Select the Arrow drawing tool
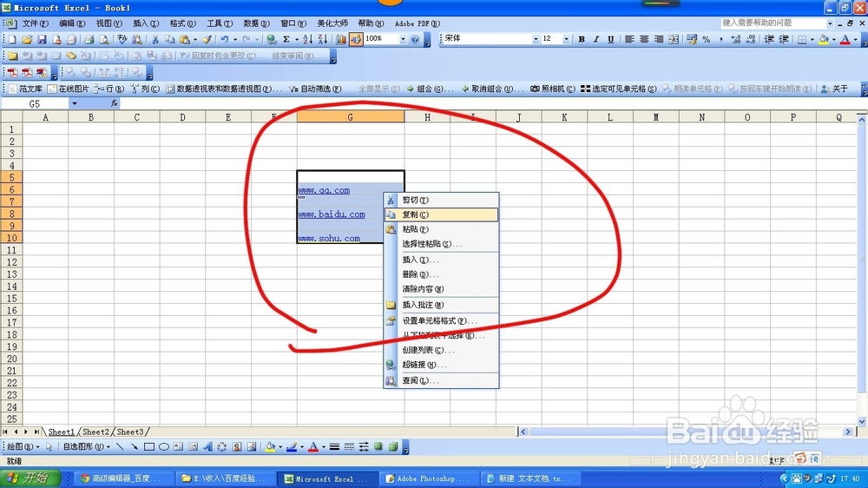 pyautogui.click(x=135, y=446)
